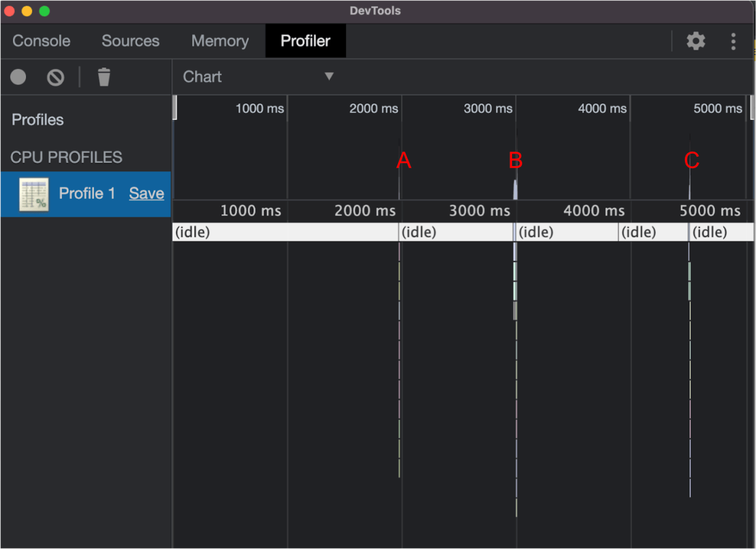Switch to the Console tab
This screenshot has height=550, width=756.
pyautogui.click(x=41, y=41)
